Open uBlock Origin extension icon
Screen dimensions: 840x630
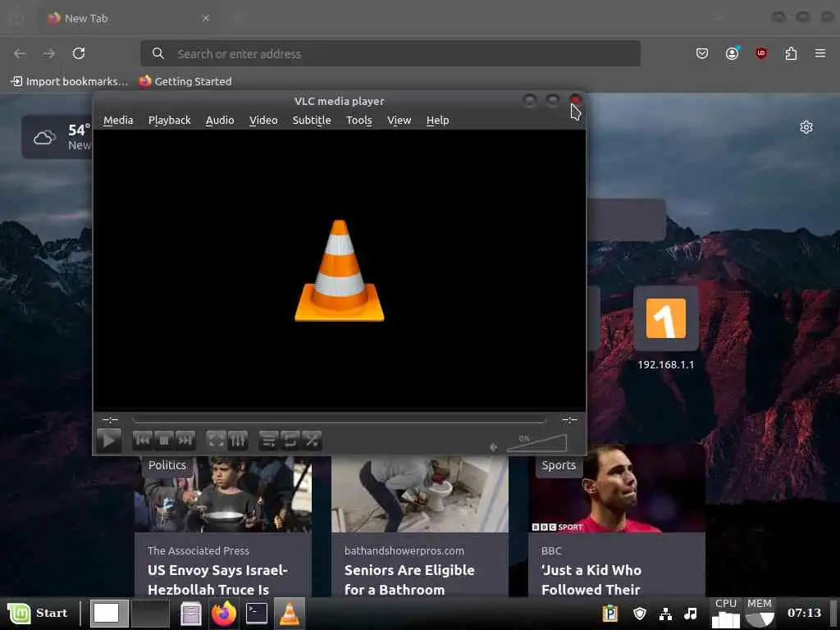pos(761,53)
